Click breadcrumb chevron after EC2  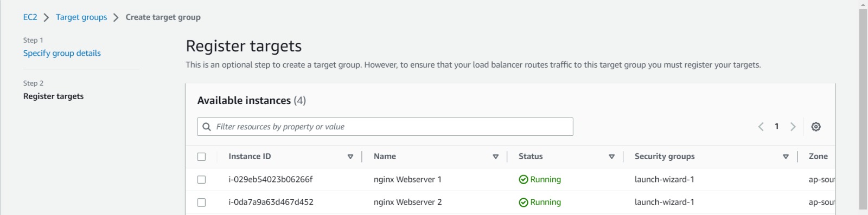tap(46, 17)
